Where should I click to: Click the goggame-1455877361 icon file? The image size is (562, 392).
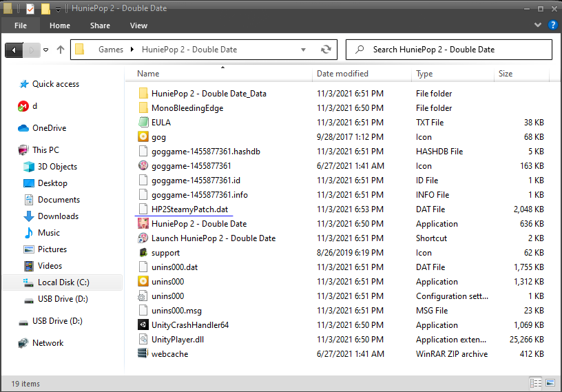[143, 166]
